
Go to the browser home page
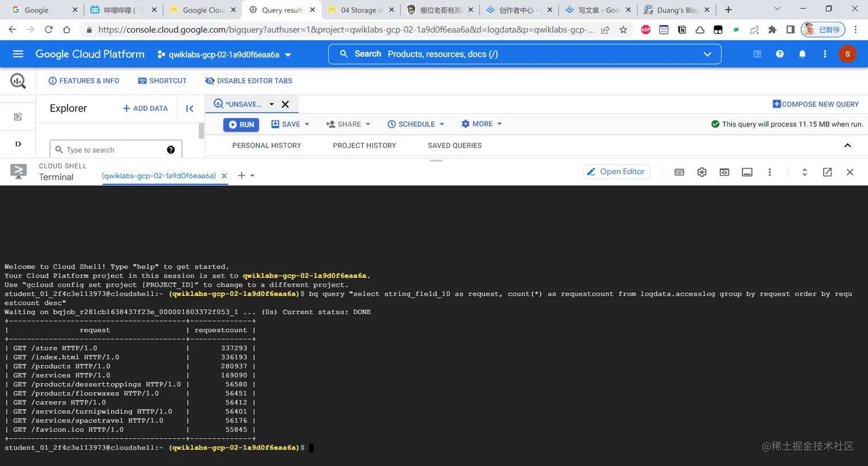tap(67, 30)
